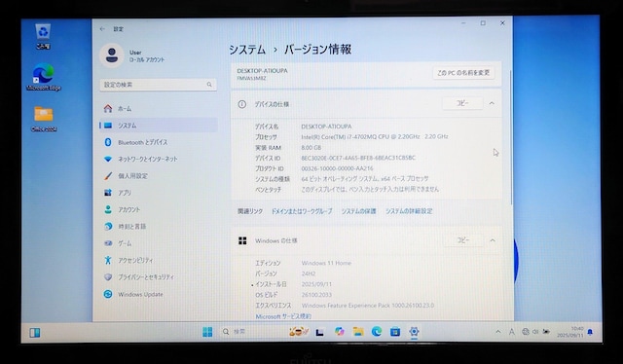Image resolution: width=623 pixels, height=364 pixels.
Task: Focus the 設定の検索 search box
Action: 158,85
